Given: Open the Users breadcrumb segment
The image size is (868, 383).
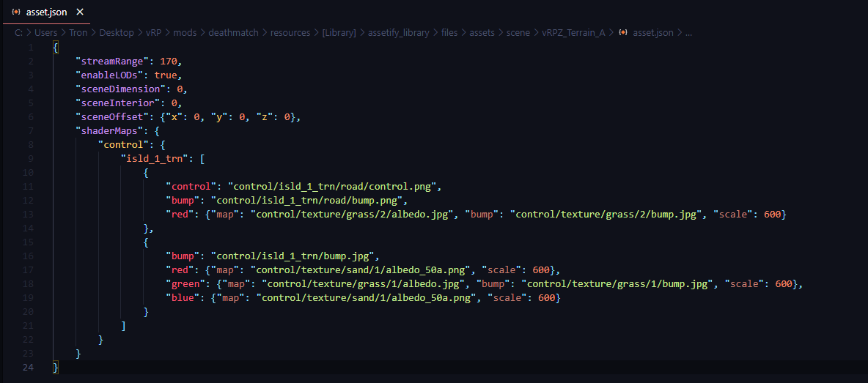Looking at the screenshot, I should [x=46, y=33].
